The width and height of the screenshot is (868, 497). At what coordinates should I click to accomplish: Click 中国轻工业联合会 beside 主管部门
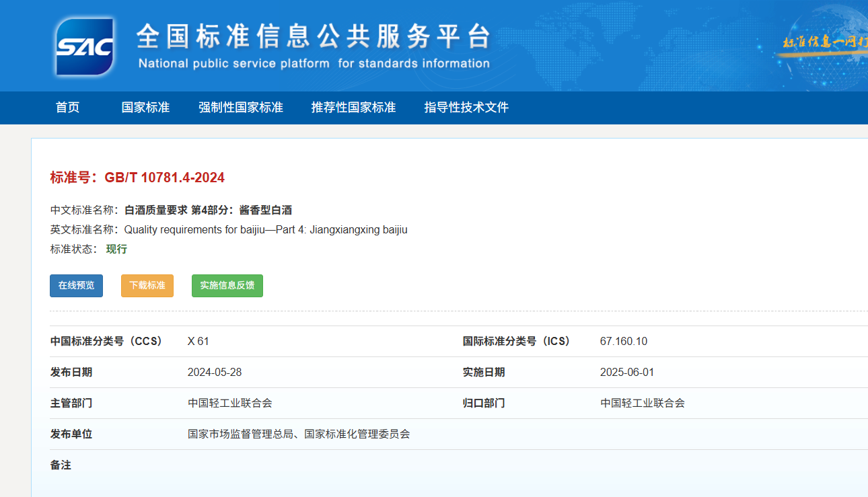click(229, 404)
